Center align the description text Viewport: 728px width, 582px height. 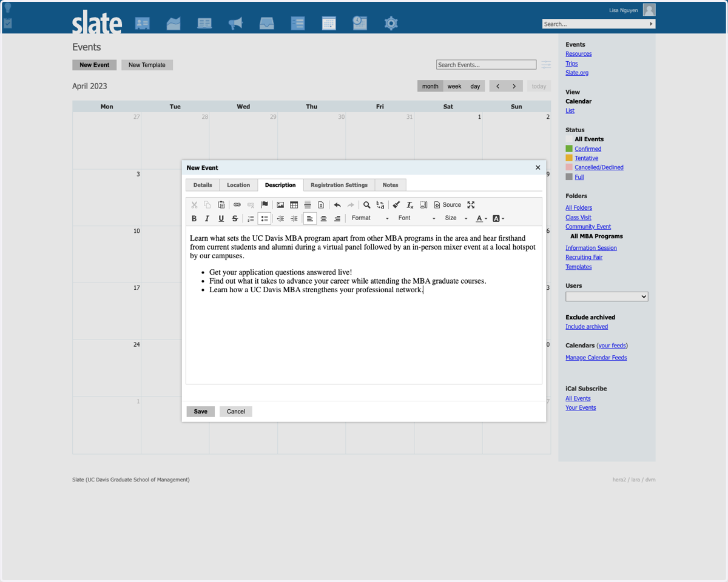tap(323, 218)
